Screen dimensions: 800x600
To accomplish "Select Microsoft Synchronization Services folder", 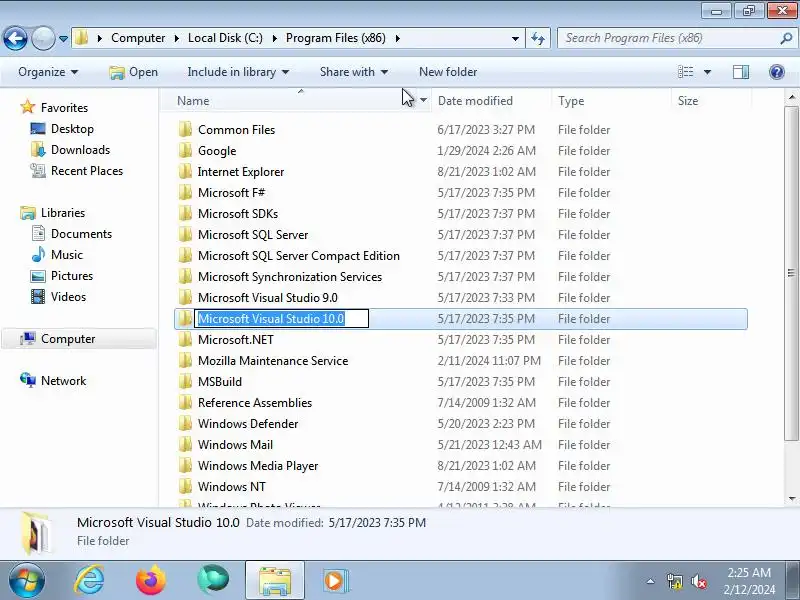I will click(290, 277).
